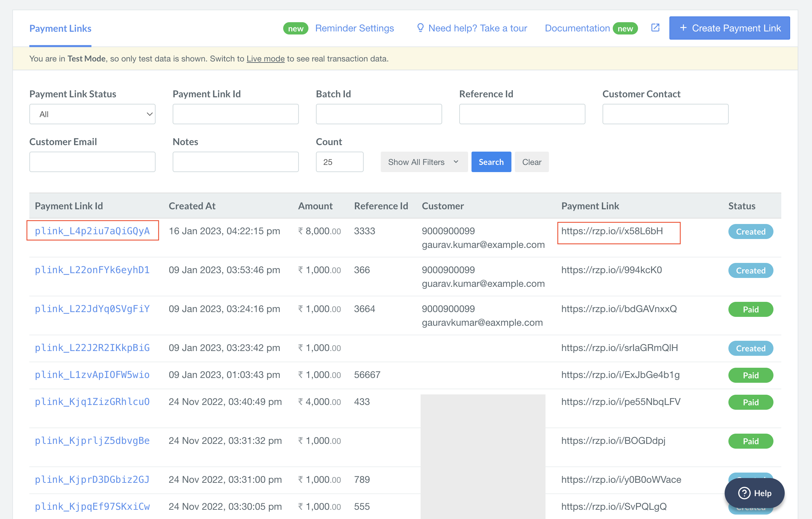The image size is (812, 519).
Task: Open payment link plink_L4p2iu7aQiGQyA
Action: (x=92, y=231)
